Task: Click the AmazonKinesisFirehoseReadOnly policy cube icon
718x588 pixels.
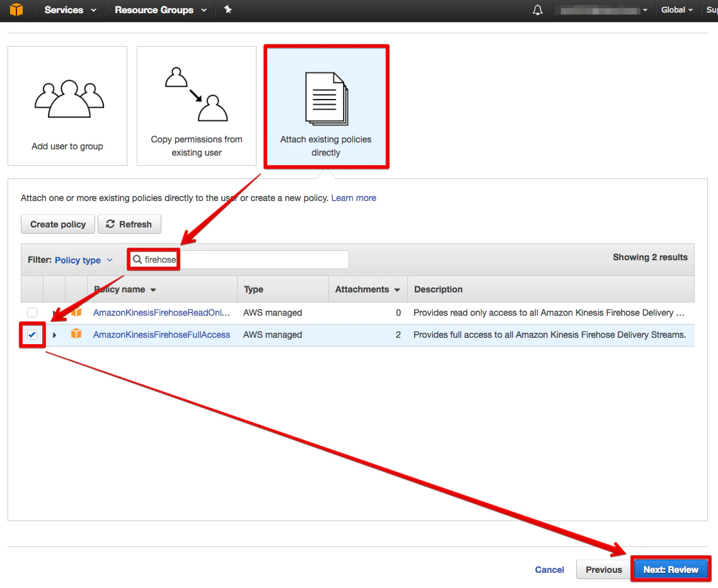Action: click(x=76, y=312)
